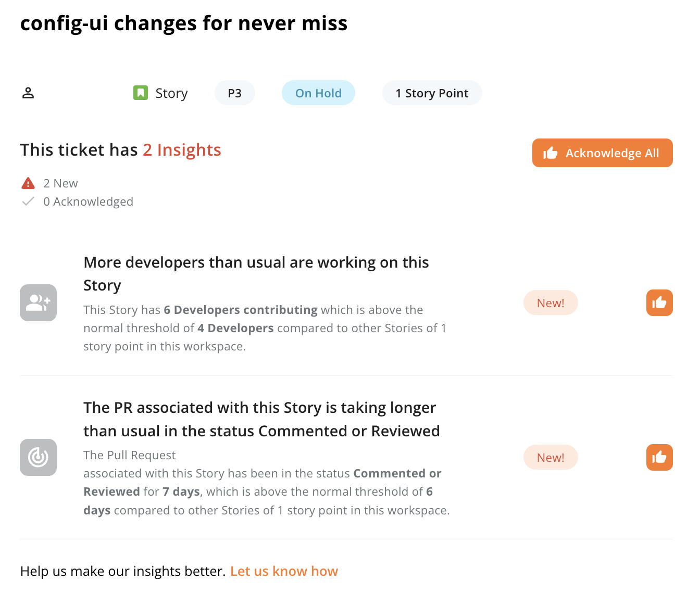700x605 pixels.
Task: Open the 'PR taking longer than usual' title
Action: pos(261,419)
